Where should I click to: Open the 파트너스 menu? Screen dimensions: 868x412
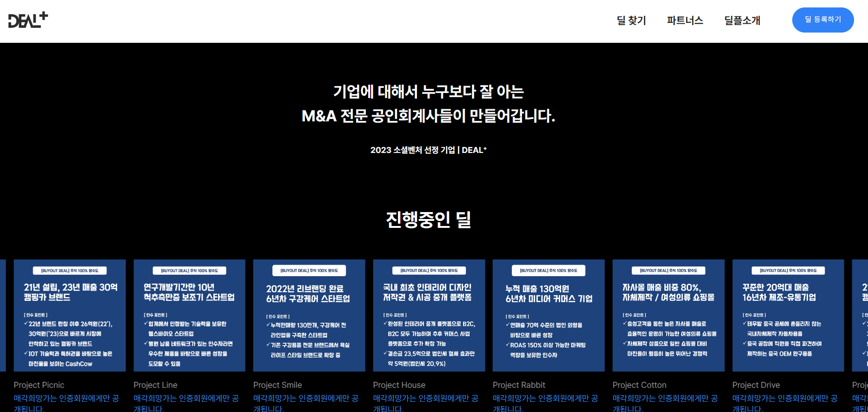pos(685,20)
